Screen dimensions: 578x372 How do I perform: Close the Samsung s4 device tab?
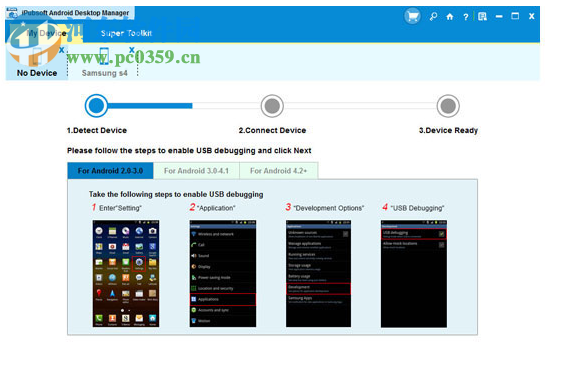tap(132, 49)
